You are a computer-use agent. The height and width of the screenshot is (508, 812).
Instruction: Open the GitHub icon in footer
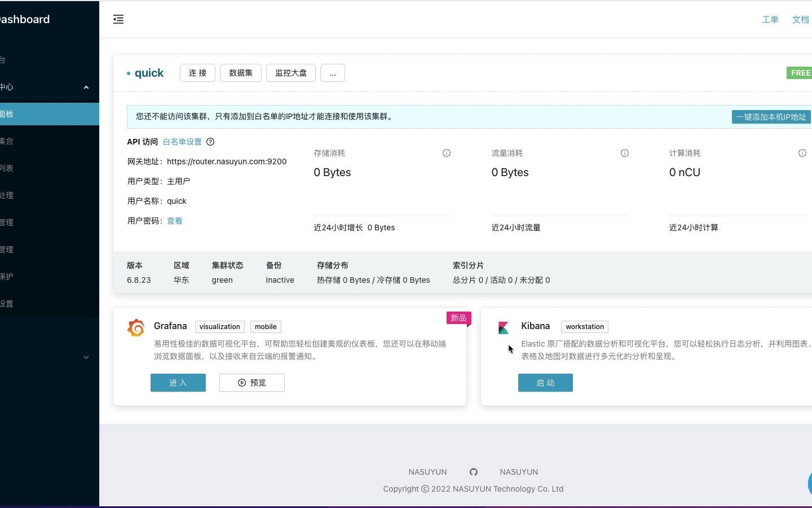(474, 472)
